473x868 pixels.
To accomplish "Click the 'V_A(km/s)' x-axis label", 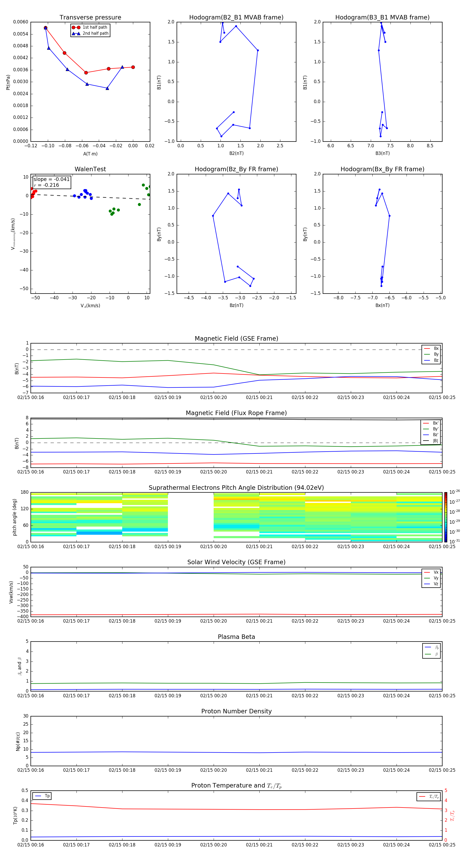I will (90, 306).
